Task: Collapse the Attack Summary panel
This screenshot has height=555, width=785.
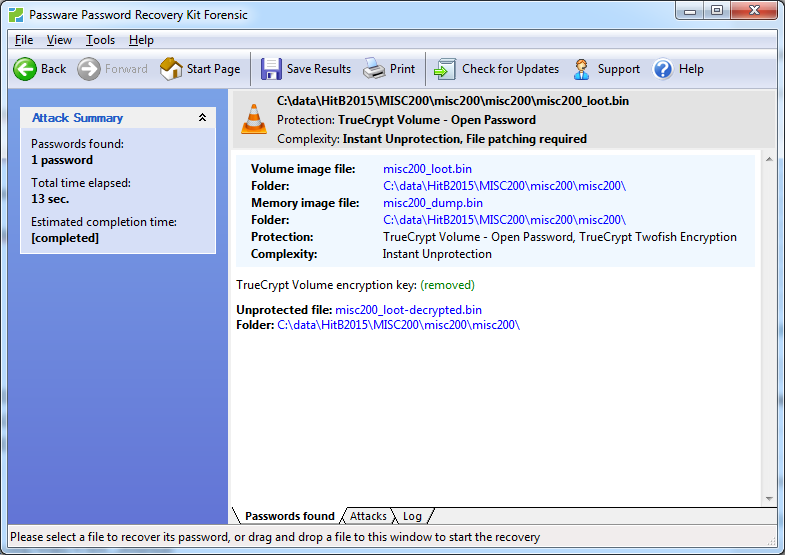Action: [x=202, y=118]
